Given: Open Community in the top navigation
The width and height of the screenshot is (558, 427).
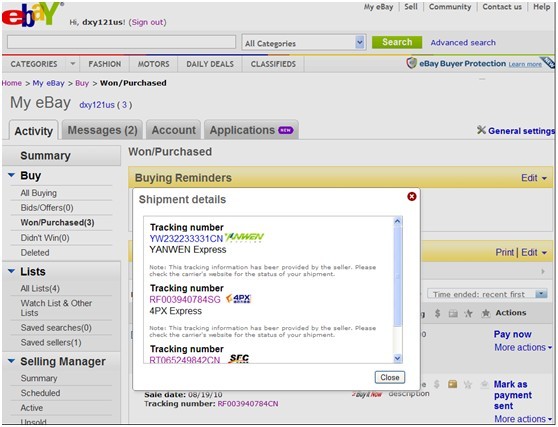Looking at the screenshot, I should [x=450, y=7].
